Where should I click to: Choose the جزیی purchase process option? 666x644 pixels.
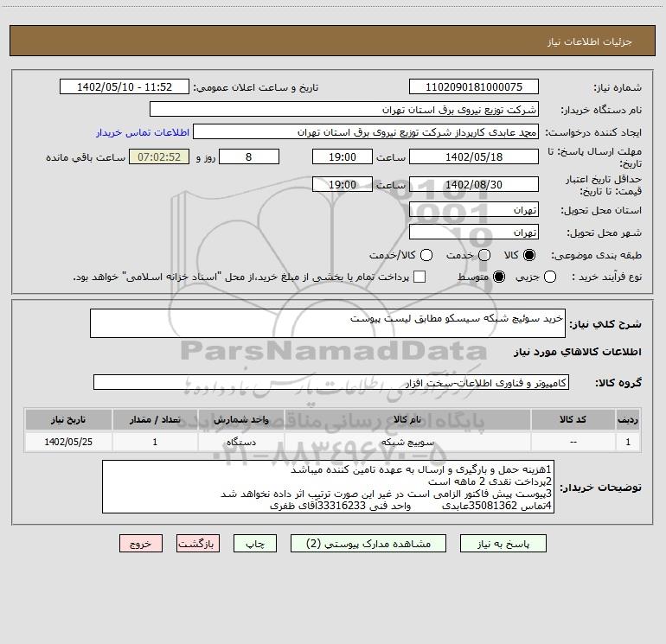pos(549,277)
